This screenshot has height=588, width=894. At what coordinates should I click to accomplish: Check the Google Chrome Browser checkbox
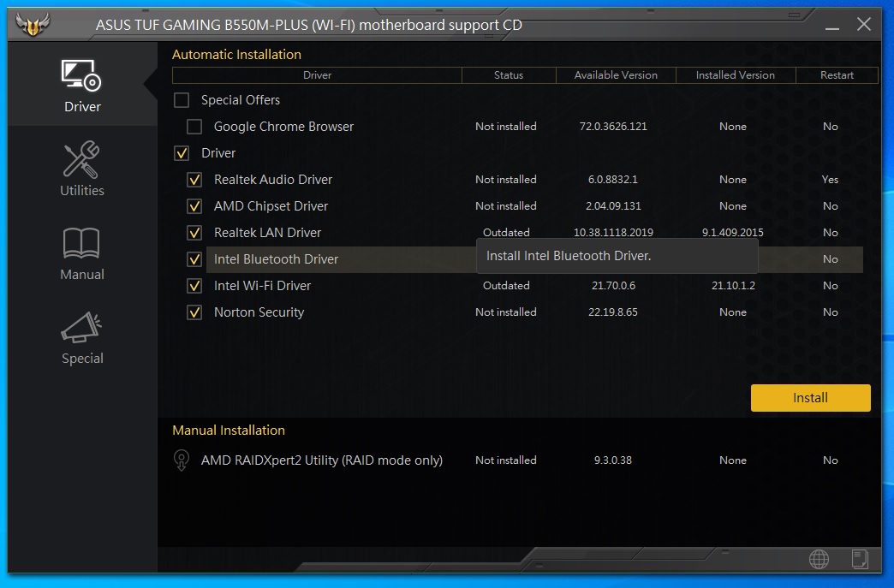coord(194,127)
